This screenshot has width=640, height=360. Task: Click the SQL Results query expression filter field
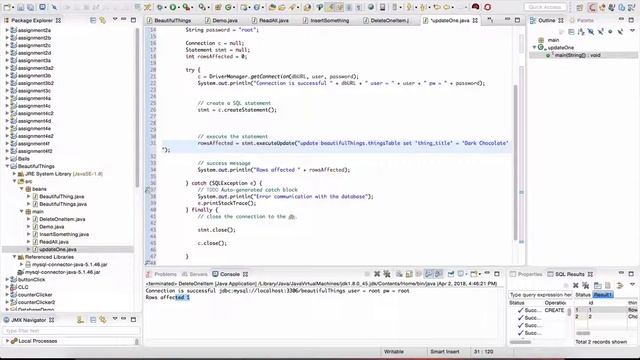pos(540,295)
